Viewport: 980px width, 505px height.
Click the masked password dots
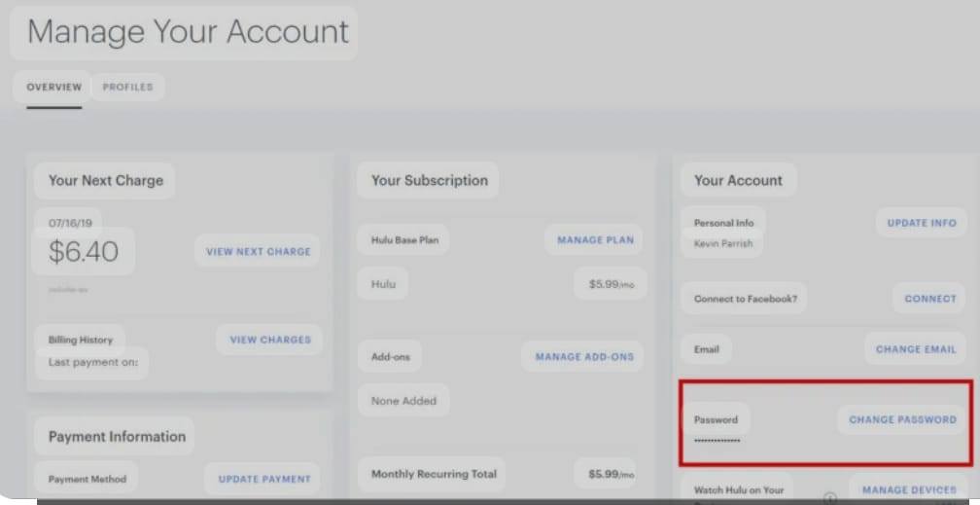coord(717,441)
